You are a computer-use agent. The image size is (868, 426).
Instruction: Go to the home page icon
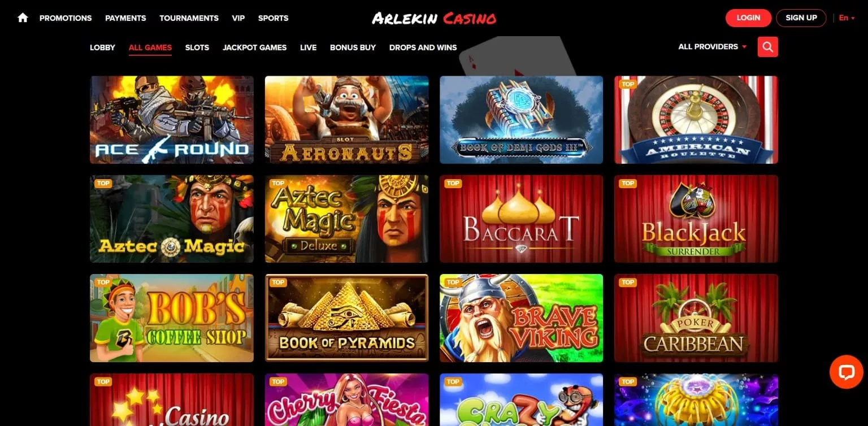coord(23,18)
